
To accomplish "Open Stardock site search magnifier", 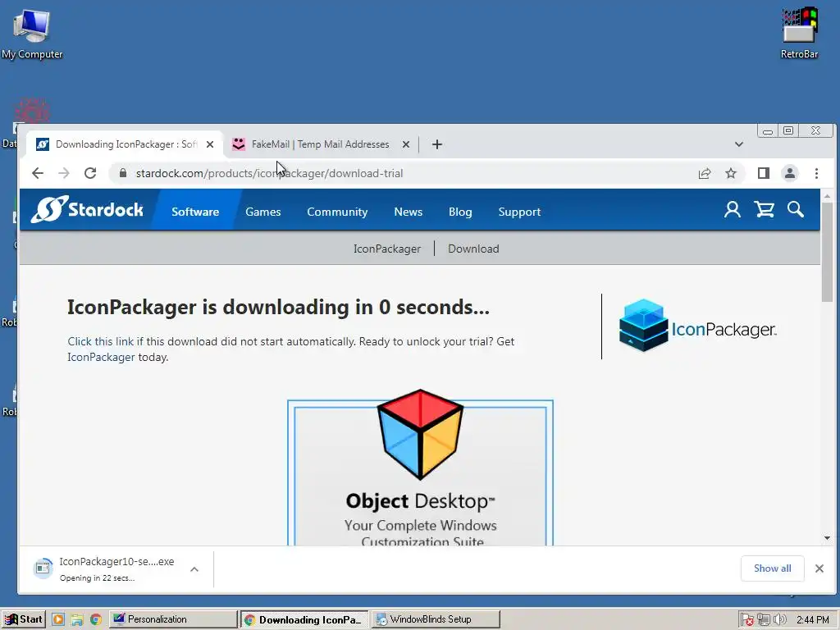I will coord(796,209).
